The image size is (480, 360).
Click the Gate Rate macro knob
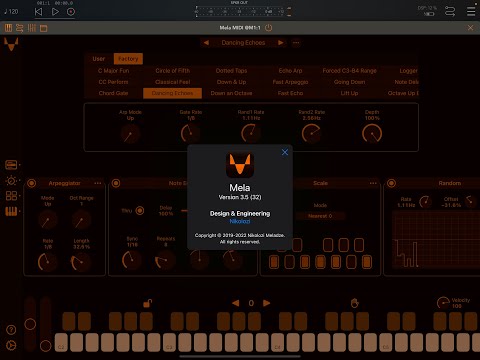[x=190, y=134]
